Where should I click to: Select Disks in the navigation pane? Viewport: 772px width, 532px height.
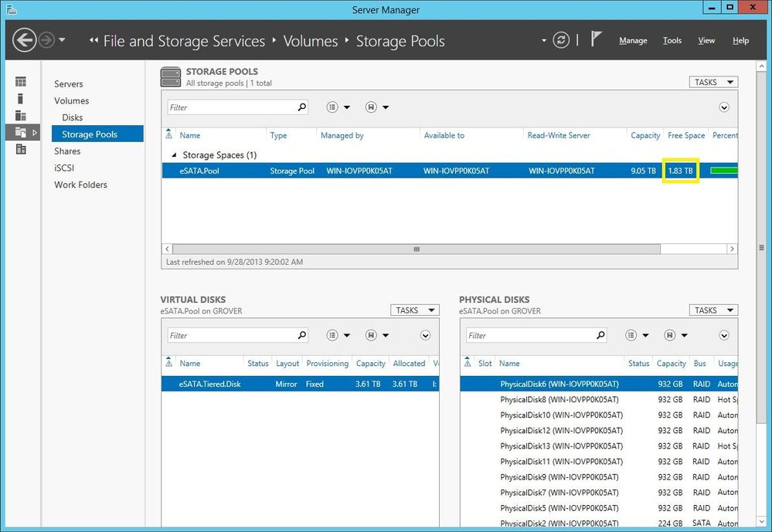pyautogui.click(x=73, y=117)
